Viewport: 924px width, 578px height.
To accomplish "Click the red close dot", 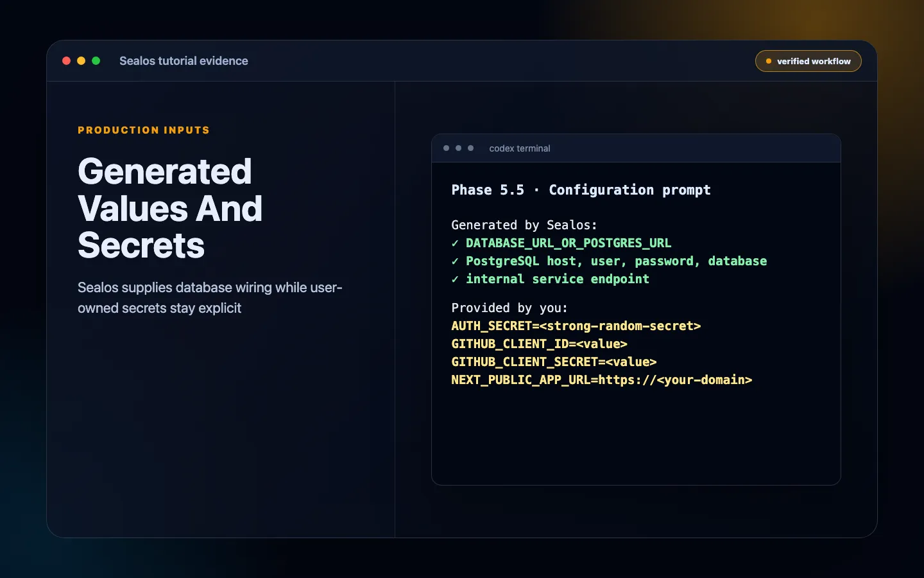I will [x=66, y=61].
